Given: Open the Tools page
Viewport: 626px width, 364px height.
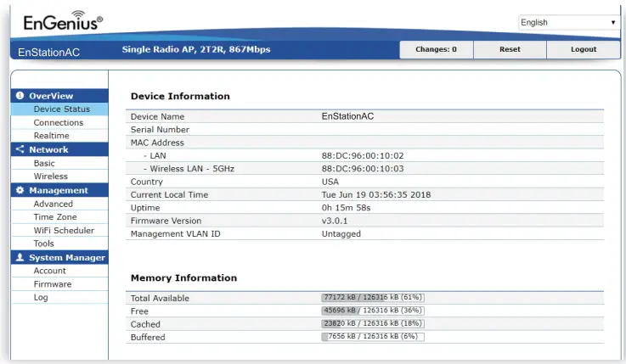Looking at the screenshot, I should (59, 244).
